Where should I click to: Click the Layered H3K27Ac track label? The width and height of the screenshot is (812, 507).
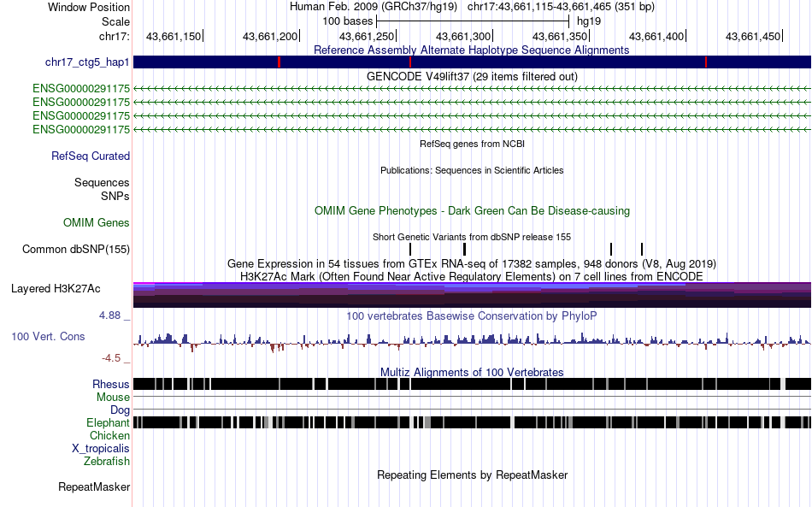[56, 288]
